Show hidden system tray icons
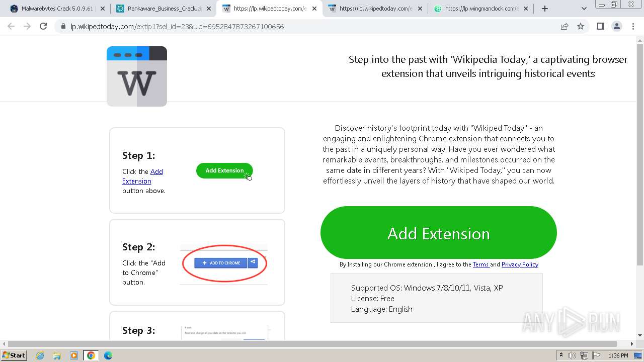Image resolution: width=644 pixels, height=362 pixels. coord(561,355)
